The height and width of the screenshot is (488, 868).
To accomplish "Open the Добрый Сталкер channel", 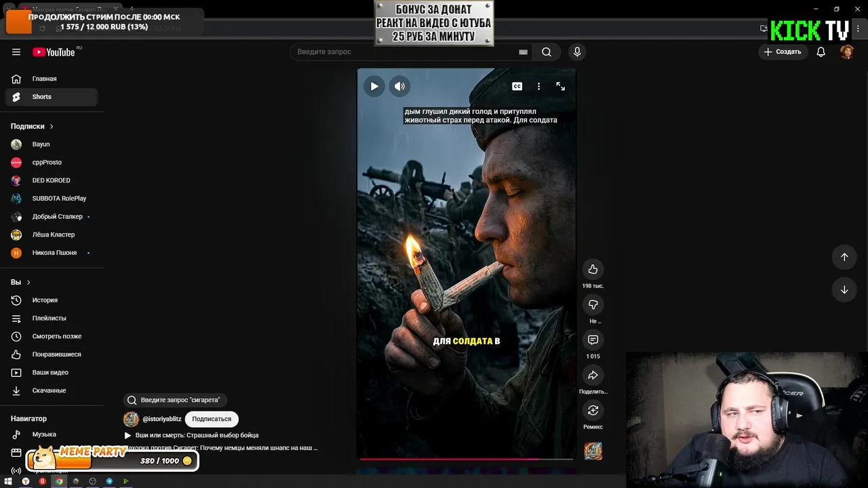I will [52, 217].
